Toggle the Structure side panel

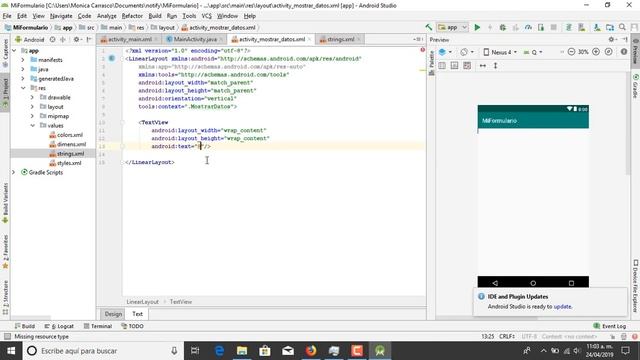click(5, 297)
